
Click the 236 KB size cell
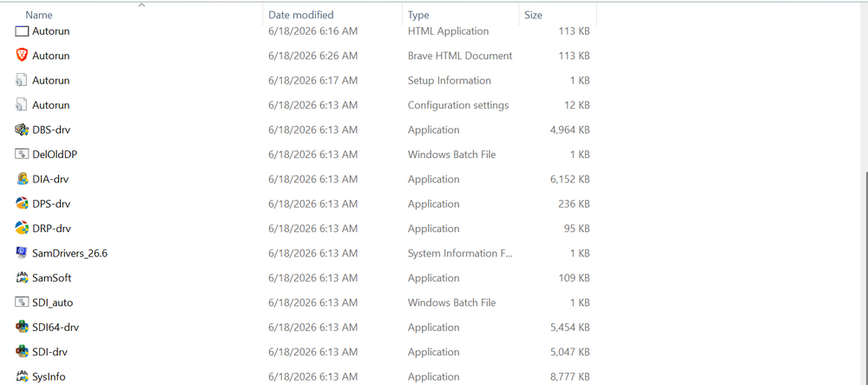[x=574, y=204]
